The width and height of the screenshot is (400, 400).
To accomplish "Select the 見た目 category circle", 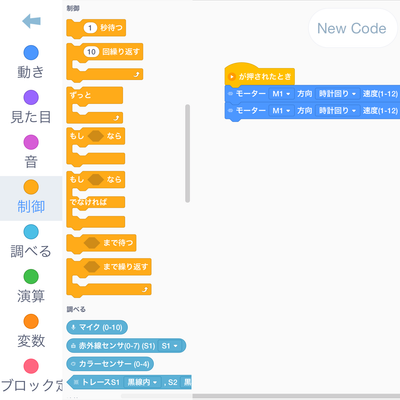I will coord(31,97).
